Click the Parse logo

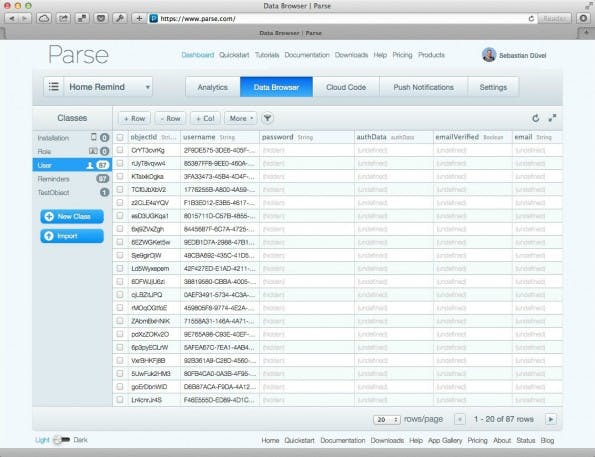click(x=79, y=55)
